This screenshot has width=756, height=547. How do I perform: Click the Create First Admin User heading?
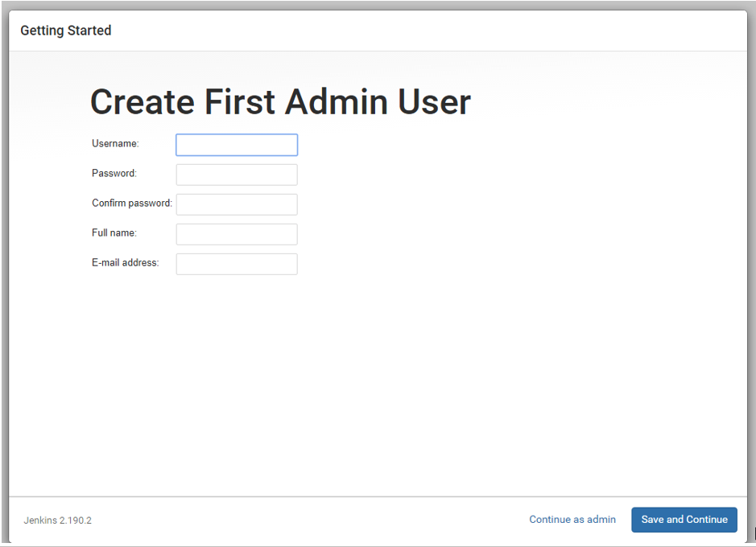280,102
